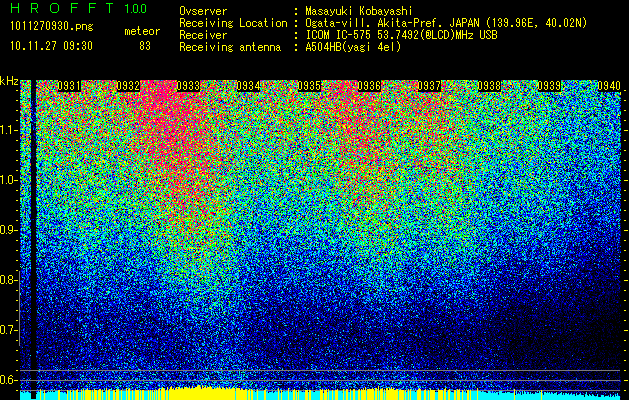Click the ICOM IC-575 receiver details
This screenshot has height=400, width=629.
(401, 35)
